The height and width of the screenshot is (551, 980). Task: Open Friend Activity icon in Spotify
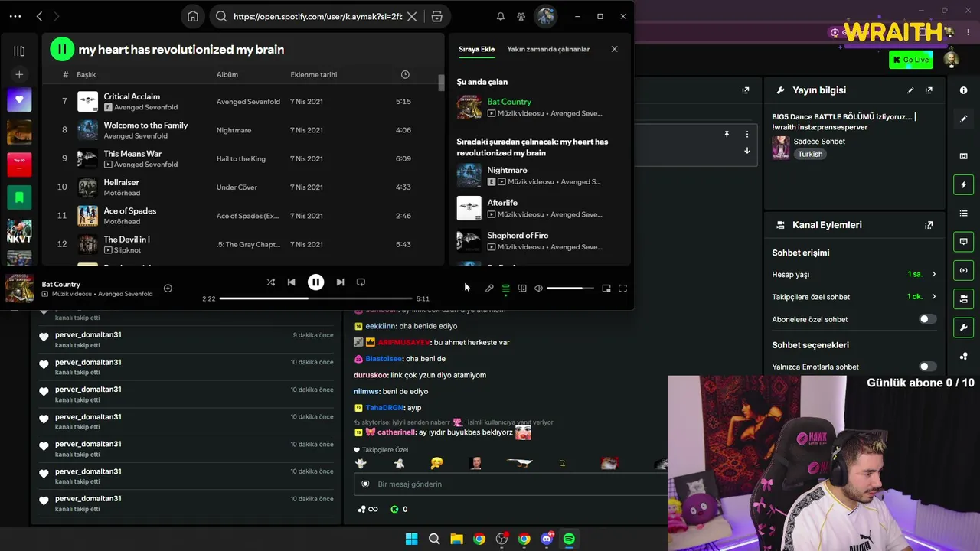tap(521, 16)
